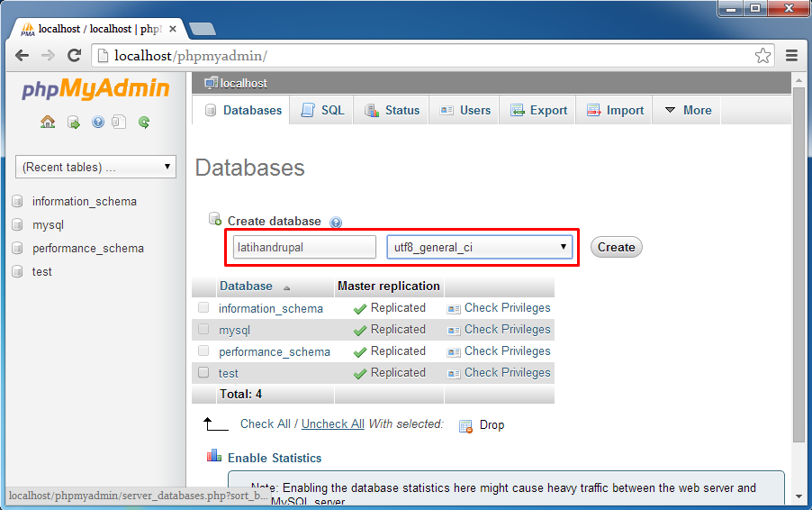Click the privileges icon in information_schema row
Image resolution: width=812 pixels, height=510 pixels.
(454, 309)
